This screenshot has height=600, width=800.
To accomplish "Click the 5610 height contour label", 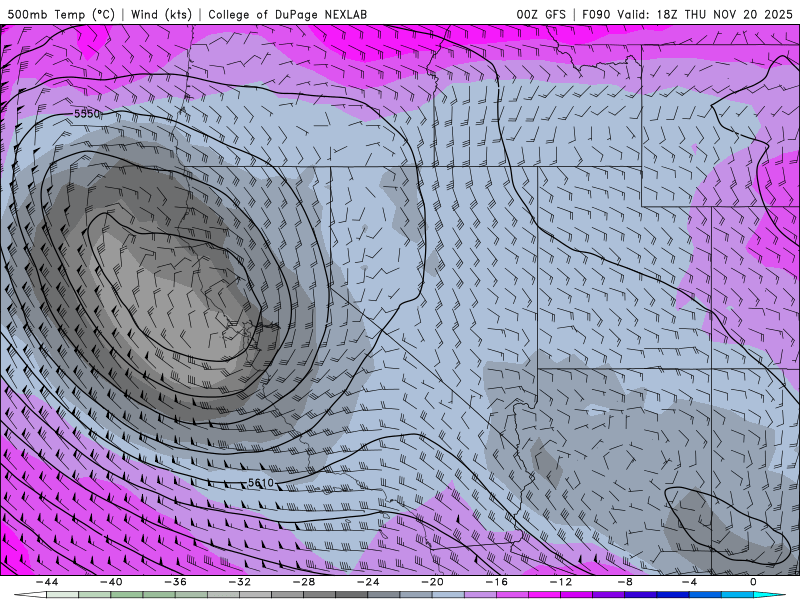I will (x=261, y=483).
